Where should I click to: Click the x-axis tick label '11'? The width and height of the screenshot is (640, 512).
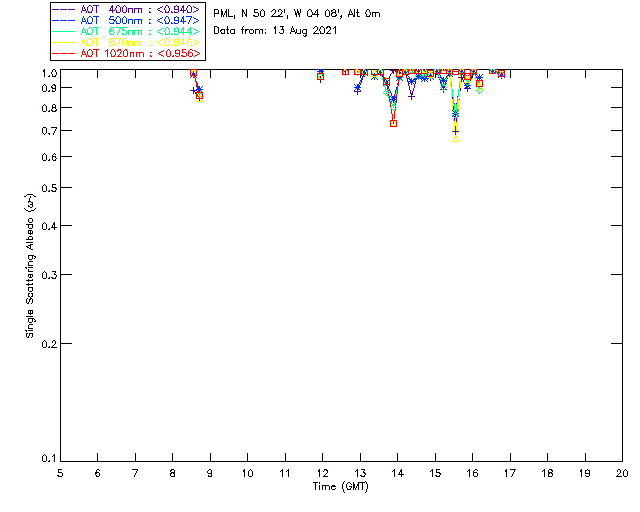coord(285,473)
